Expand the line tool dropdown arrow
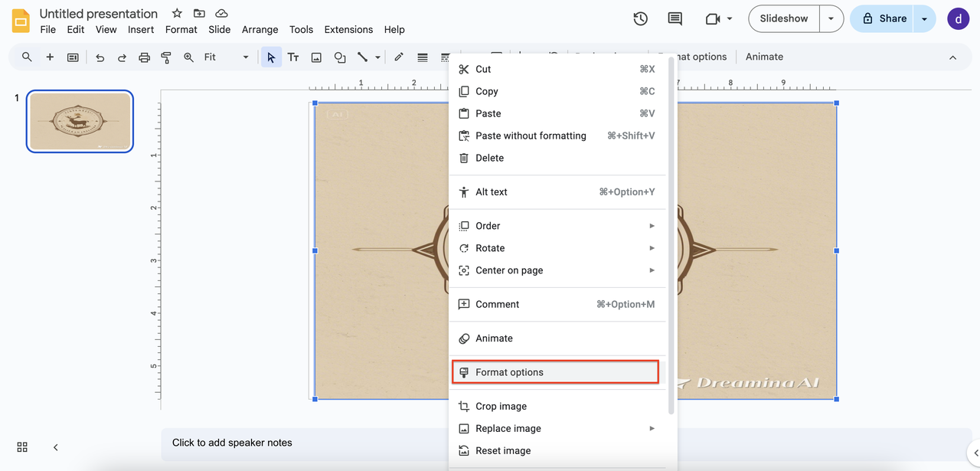 [377, 57]
